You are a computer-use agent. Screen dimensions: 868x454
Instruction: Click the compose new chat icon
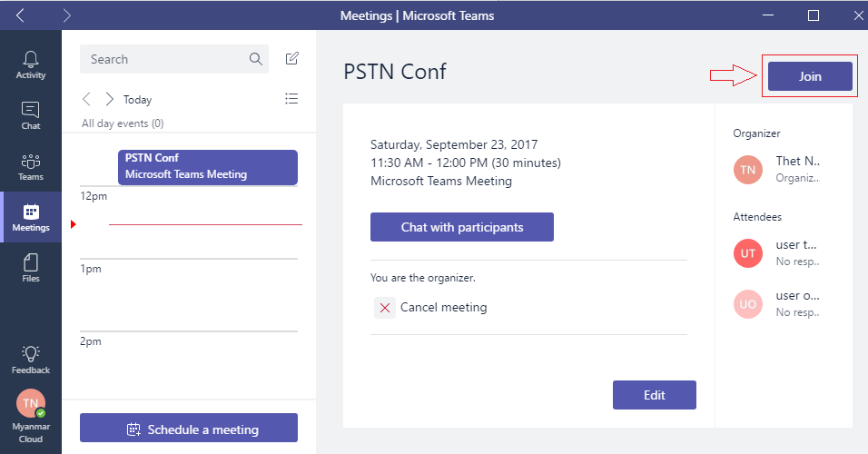tap(291, 58)
